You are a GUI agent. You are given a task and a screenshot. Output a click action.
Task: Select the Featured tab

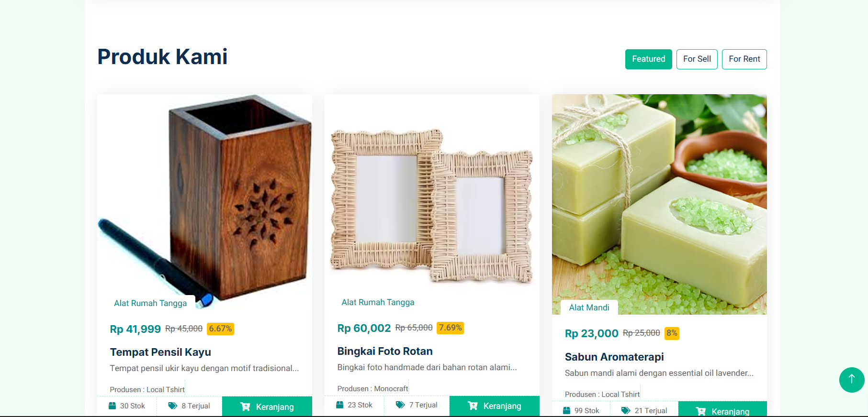click(x=648, y=59)
